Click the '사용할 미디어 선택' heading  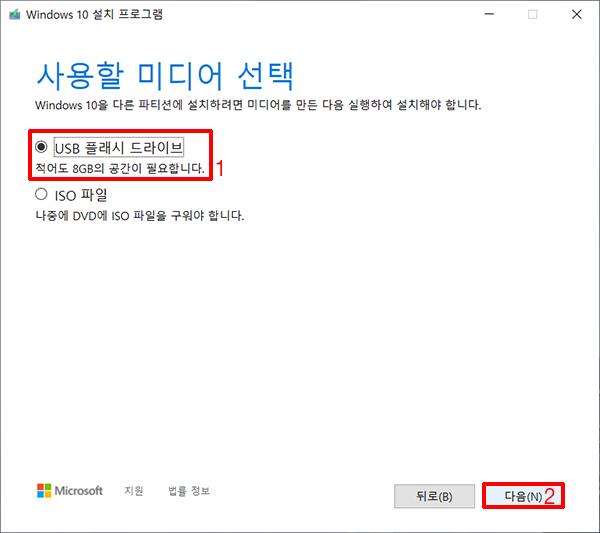(165, 76)
